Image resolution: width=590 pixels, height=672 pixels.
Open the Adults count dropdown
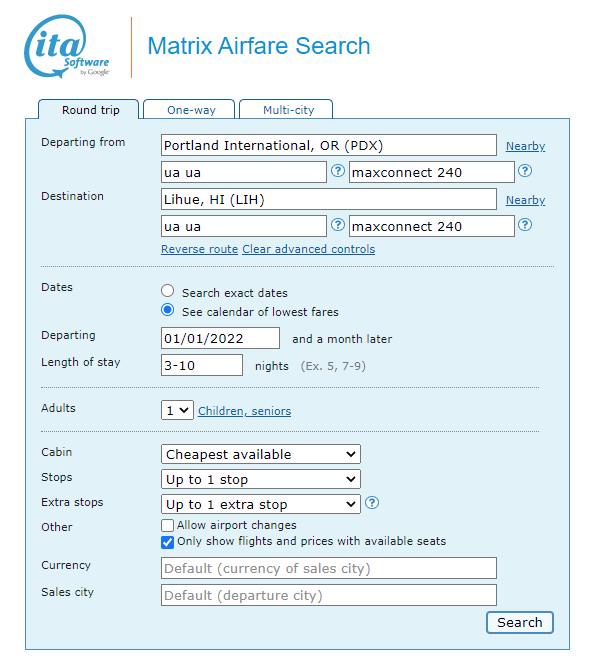177,411
